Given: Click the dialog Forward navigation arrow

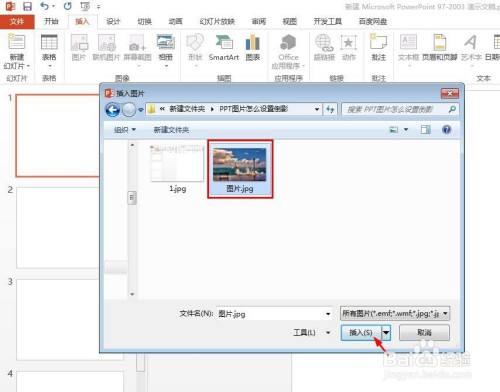Looking at the screenshot, I should click(129, 109).
